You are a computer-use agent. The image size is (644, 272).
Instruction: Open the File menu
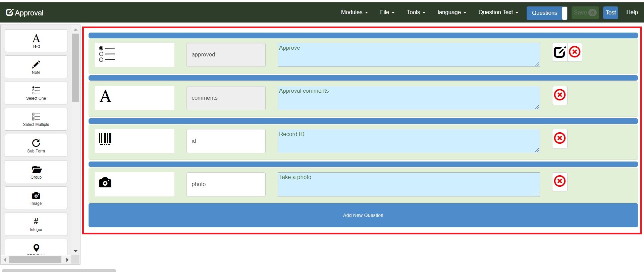click(x=387, y=12)
